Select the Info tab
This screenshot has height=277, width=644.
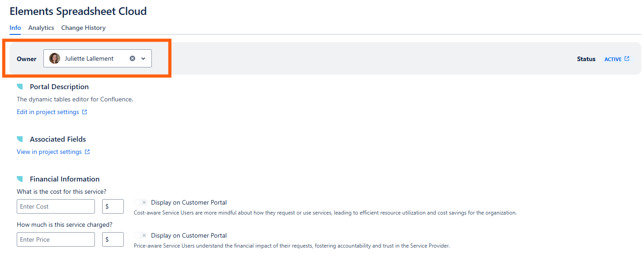tap(15, 28)
